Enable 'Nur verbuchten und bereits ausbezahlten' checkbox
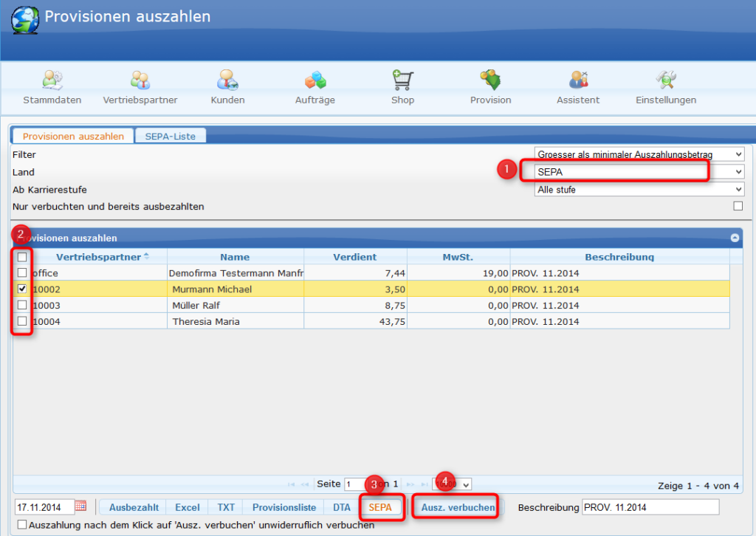The width and height of the screenshot is (756, 536). pyautogui.click(x=738, y=206)
